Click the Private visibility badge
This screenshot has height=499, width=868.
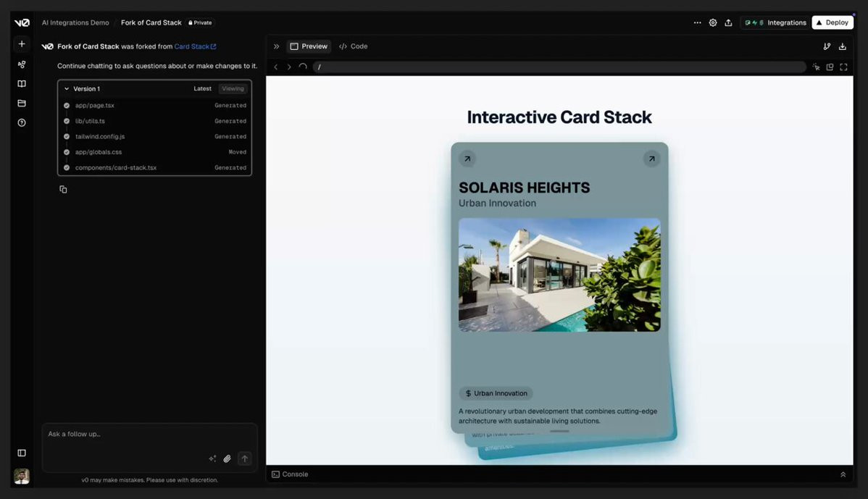click(201, 22)
